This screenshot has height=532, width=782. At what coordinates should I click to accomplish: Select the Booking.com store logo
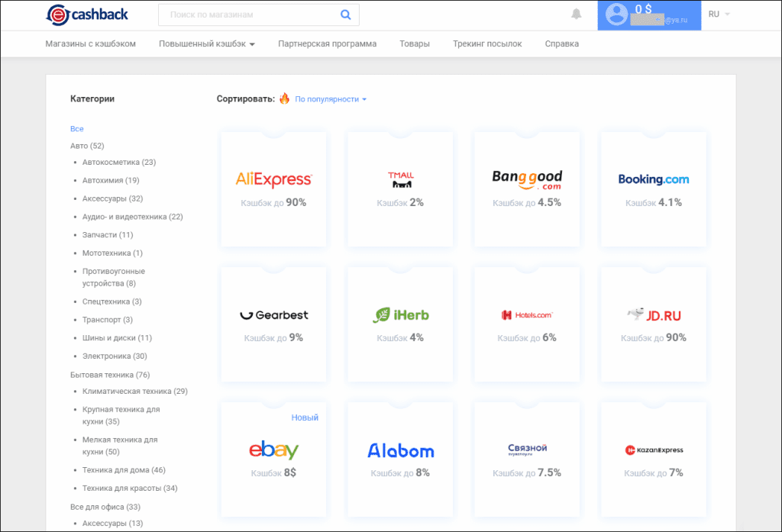click(653, 179)
